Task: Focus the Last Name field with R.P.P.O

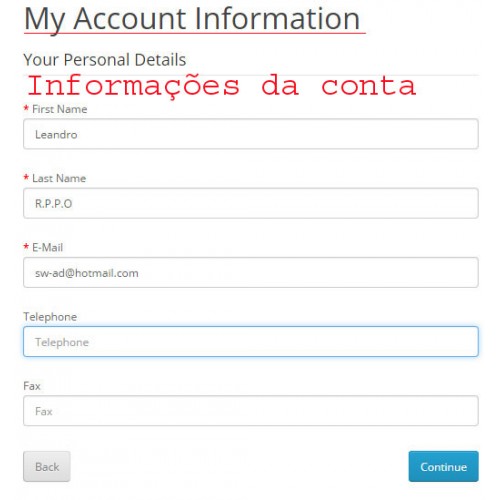Action: pos(251,203)
